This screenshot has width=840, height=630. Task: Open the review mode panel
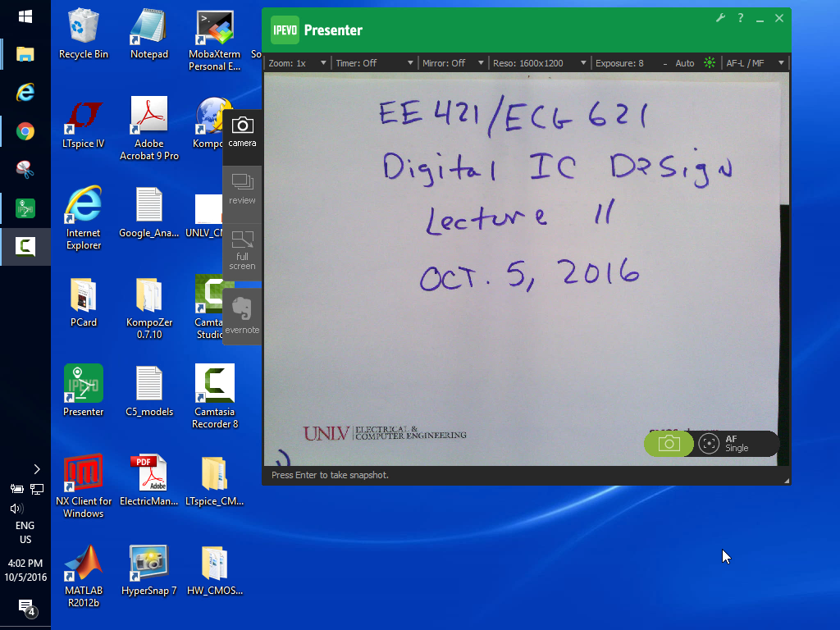[242, 189]
